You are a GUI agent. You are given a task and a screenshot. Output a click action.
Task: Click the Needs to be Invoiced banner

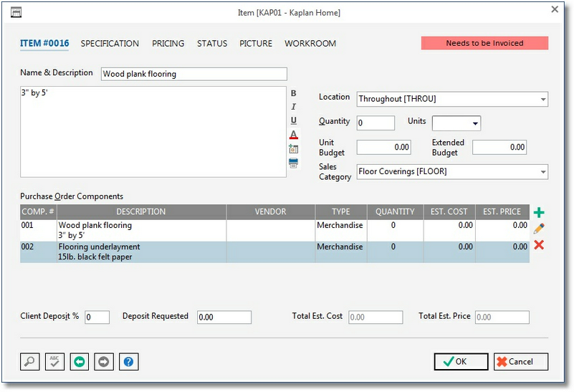pyautogui.click(x=484, y=43)
